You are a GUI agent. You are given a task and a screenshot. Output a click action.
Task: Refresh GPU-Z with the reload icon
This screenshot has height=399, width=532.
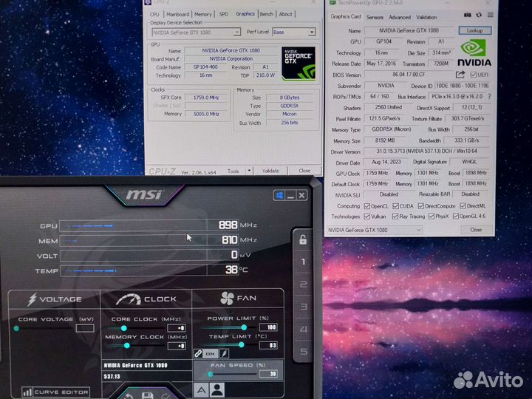(x=479, y=15)
